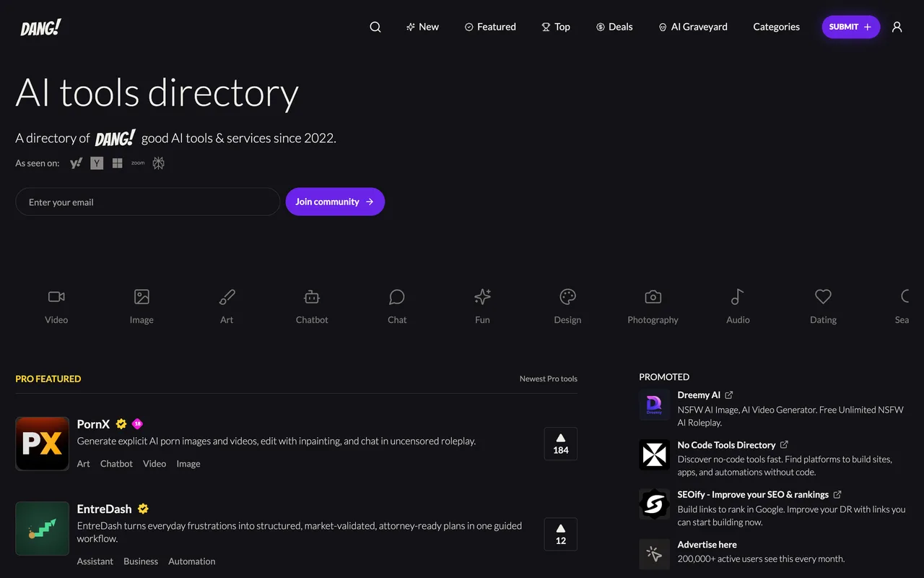
Task: Click the Y Combinator logo icon
Action: tap(97, 163)
